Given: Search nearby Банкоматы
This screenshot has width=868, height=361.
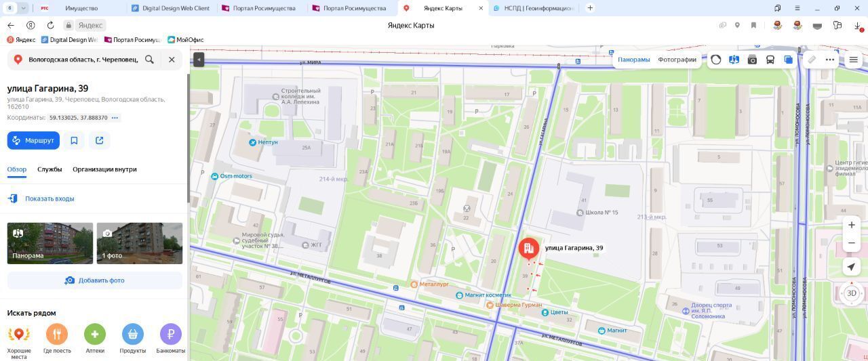Looking at the screenshot, I should pos(171,339).
